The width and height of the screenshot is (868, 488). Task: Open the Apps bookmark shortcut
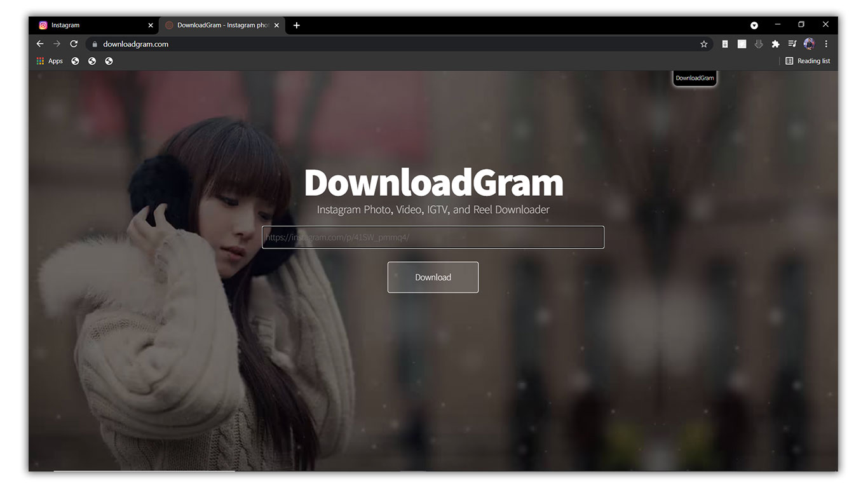pos(50,61)
